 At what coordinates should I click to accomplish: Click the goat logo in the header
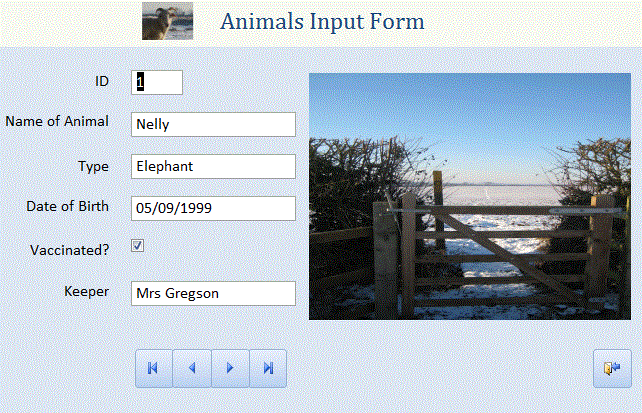pos(167,22)
